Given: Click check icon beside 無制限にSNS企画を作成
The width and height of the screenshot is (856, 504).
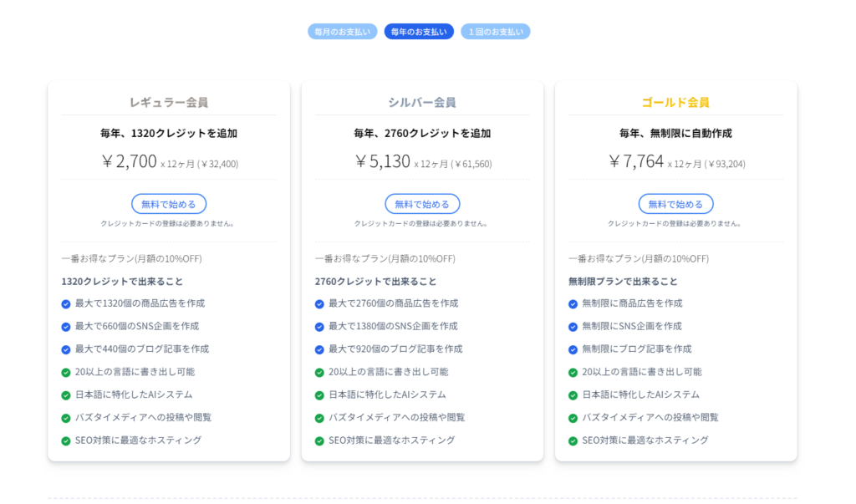Looking at the screenshot, I should 573,327.
